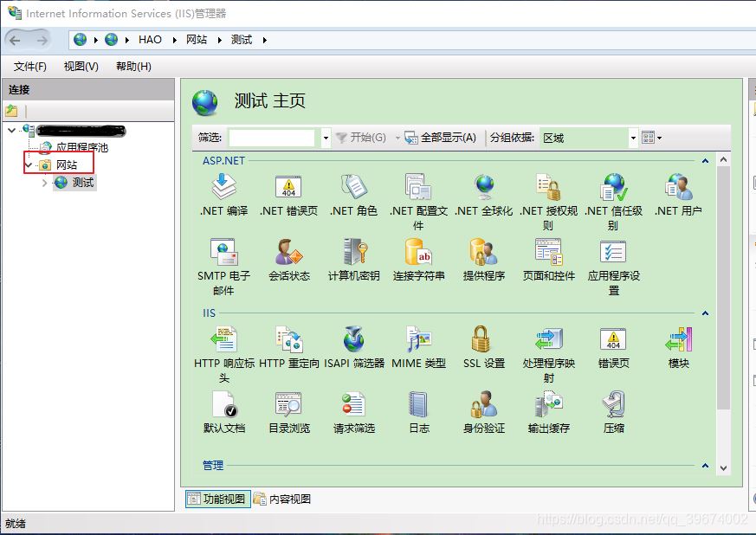Collapse the IIS group

point(705,313)
